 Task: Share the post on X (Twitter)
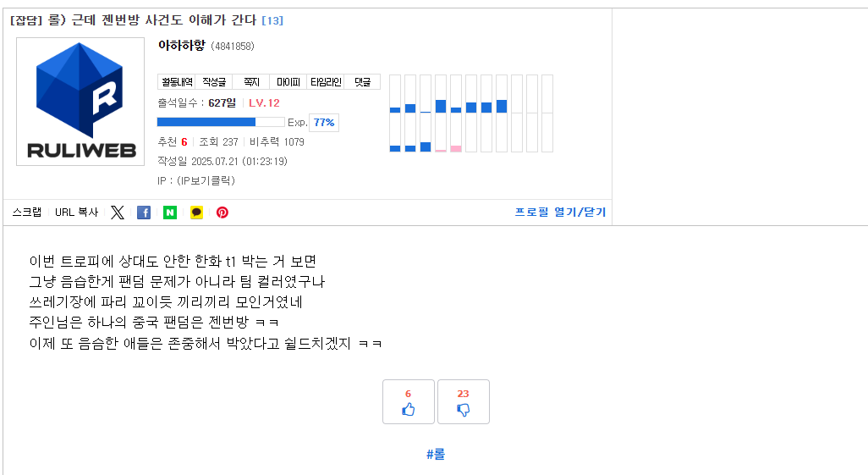[x=118, y=213]
